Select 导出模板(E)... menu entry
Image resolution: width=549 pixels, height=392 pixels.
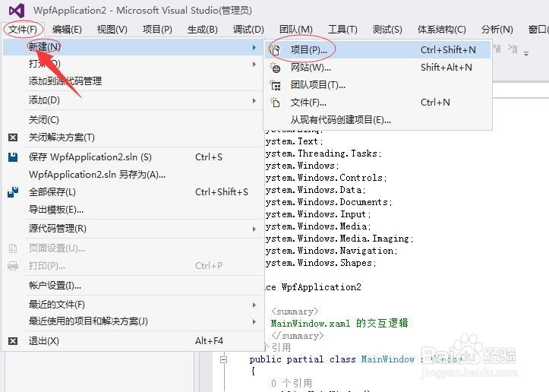tap(132, 210)
